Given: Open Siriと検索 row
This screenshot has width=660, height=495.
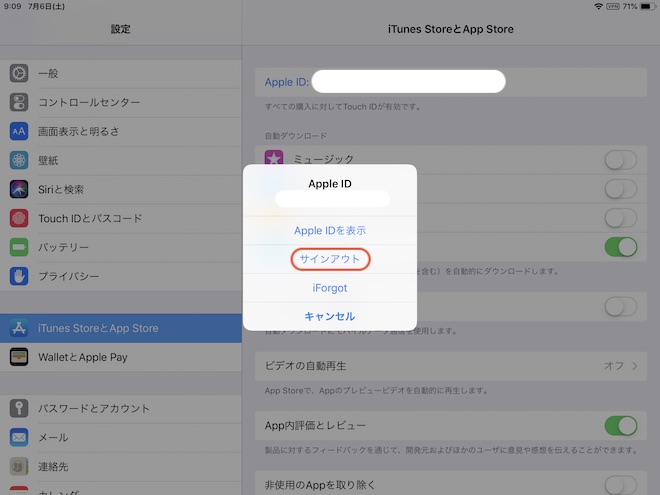Looking at the screenshot, I should [121, 189].
